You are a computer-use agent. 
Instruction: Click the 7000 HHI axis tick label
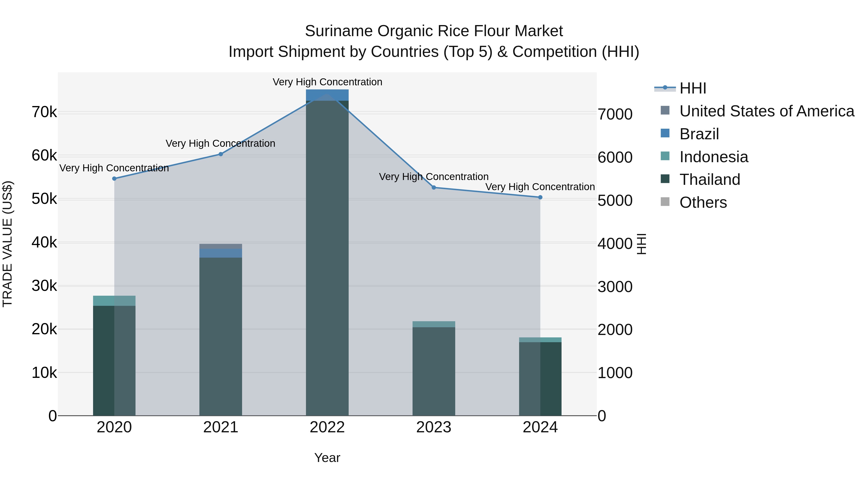click(x=615, y=114)
